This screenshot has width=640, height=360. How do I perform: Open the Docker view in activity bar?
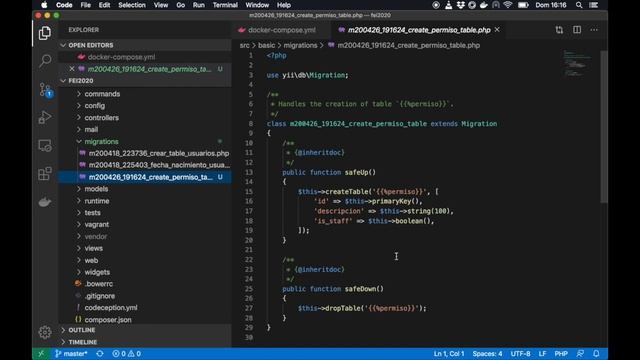(45, 202)
